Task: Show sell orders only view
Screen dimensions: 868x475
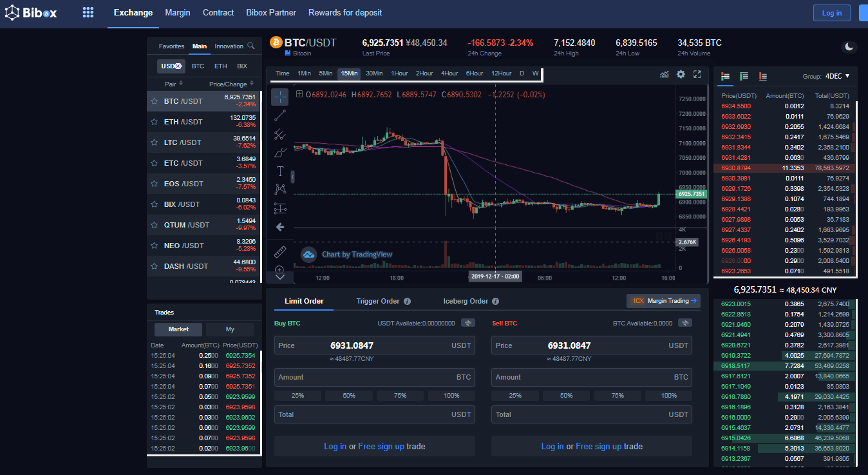Action: coord(763,76)
